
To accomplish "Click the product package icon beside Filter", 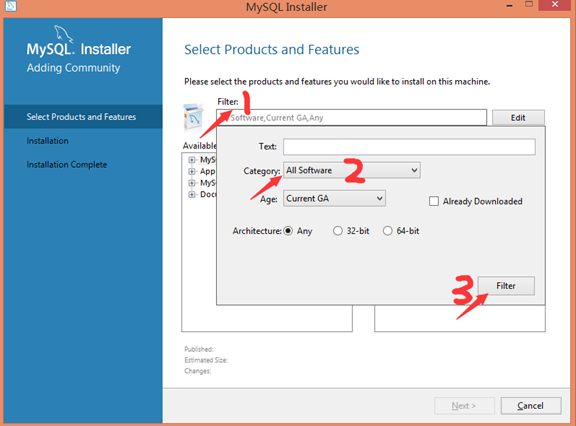I will [194, 118].
